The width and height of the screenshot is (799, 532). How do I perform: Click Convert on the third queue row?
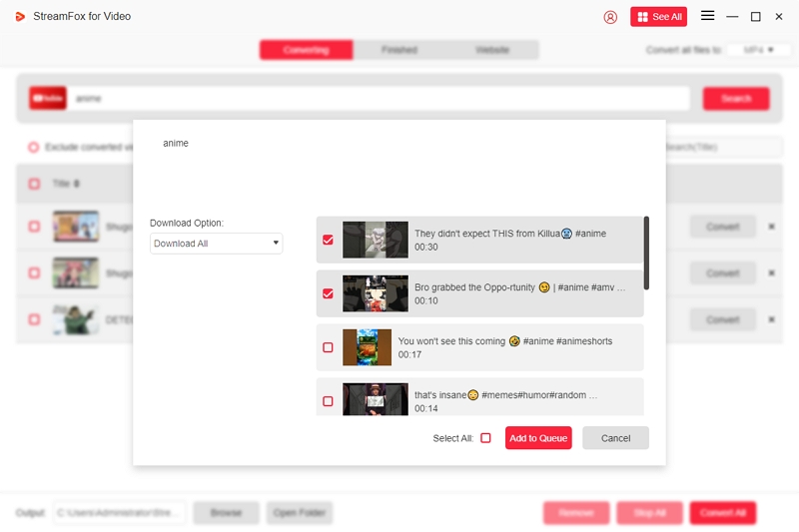pyautogui.click(x=722, y=319)
